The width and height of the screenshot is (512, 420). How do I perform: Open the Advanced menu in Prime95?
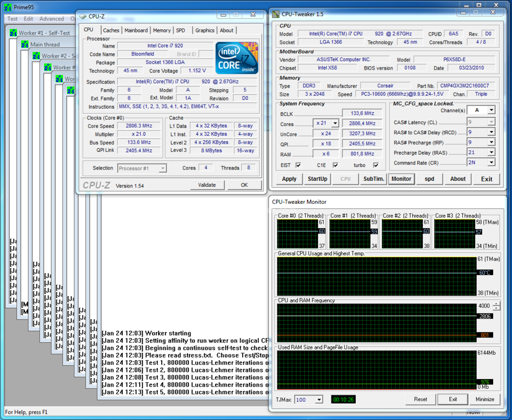(x=52, y=18)
